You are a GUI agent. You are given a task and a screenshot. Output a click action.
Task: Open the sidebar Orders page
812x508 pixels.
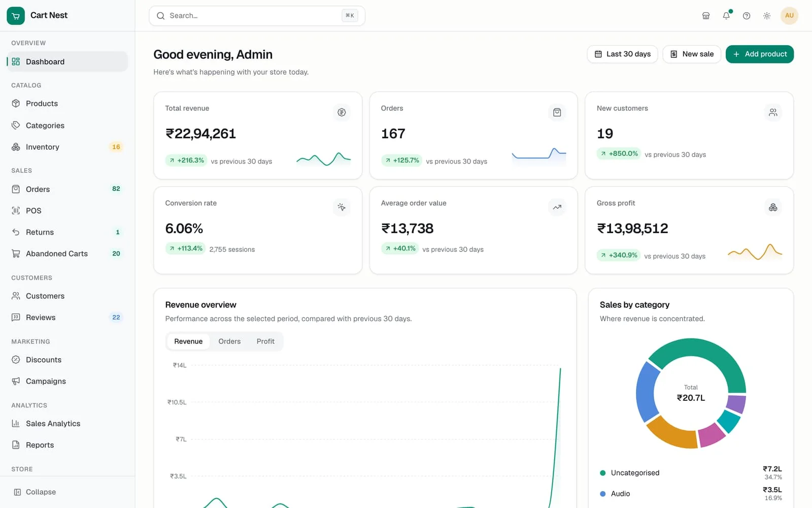[x=67, y=189]
